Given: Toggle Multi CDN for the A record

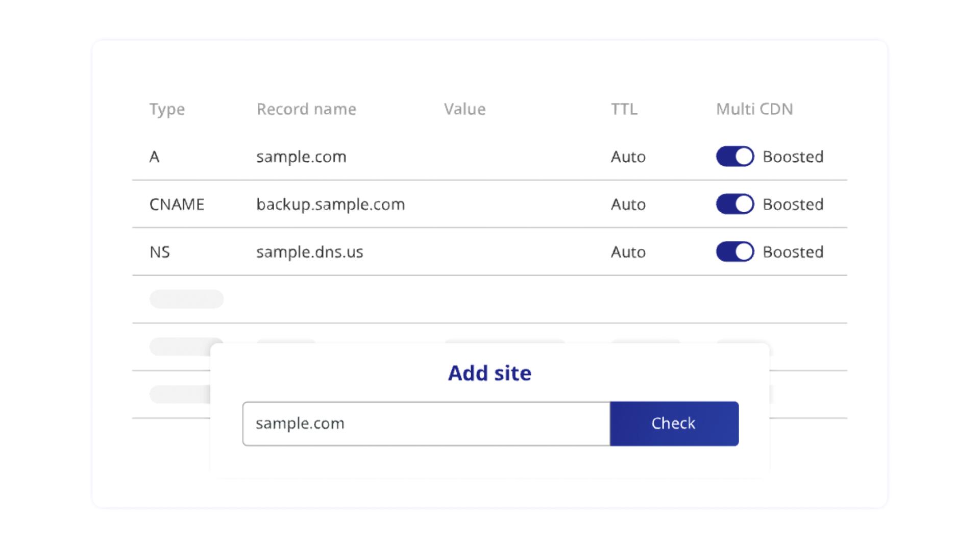Looking at the screenshot, I should click(734, 157).
